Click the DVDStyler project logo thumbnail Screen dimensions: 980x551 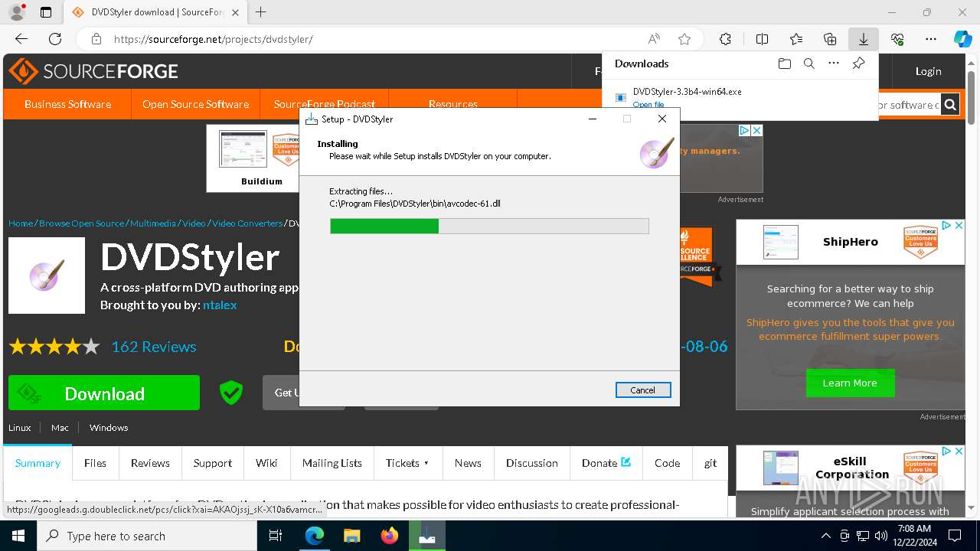47,275
